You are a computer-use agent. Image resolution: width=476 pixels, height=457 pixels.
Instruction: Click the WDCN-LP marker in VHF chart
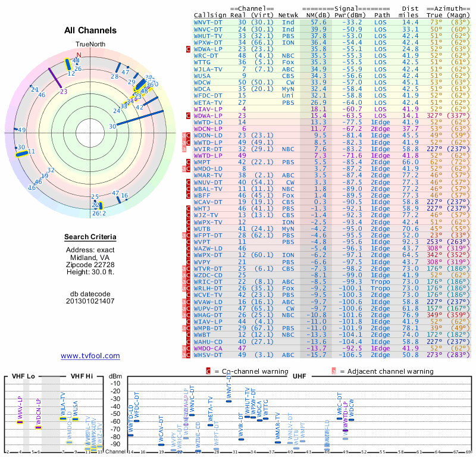coord(38,428)
